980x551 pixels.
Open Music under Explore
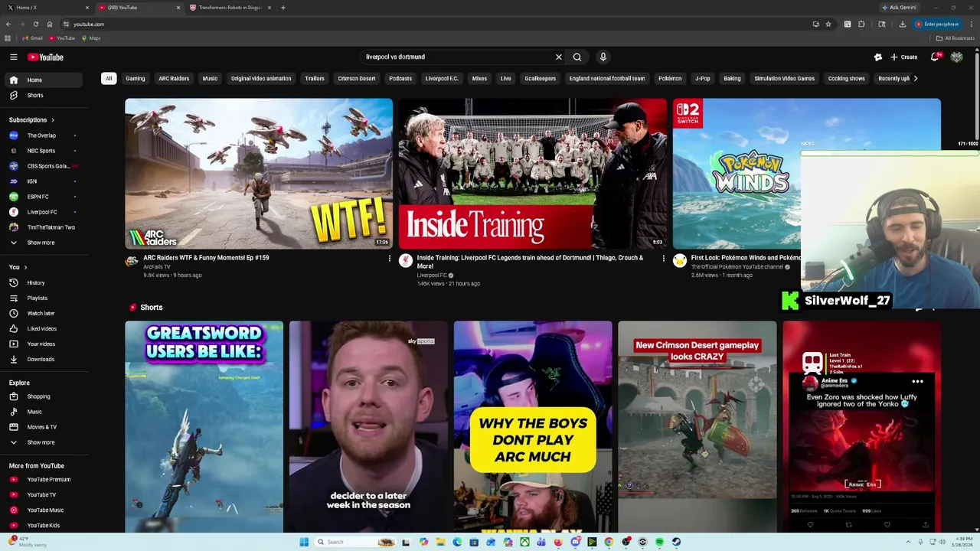46,412
